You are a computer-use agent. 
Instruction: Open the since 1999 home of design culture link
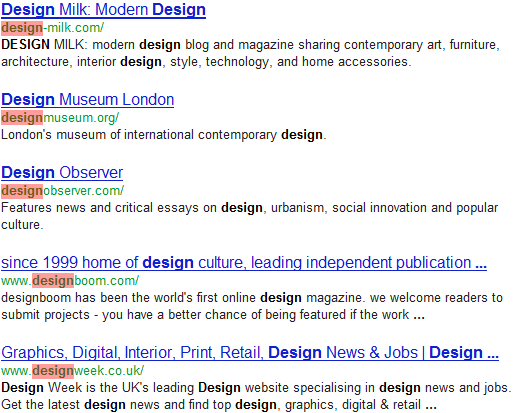[244, 263]
